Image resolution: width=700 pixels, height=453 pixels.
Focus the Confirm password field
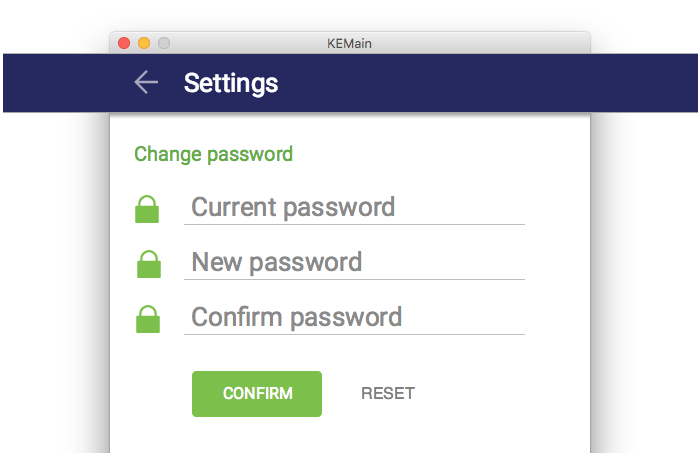pyautogui.click(x=355, y=317)
